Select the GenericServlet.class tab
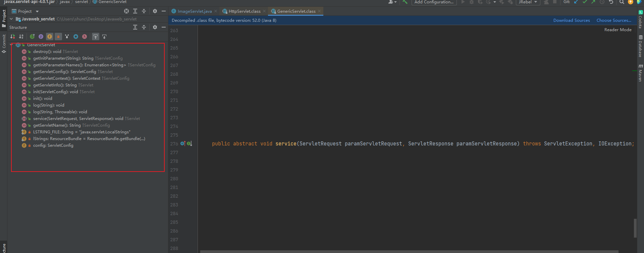This screenshot has height=253, width=644. point(296,11)
